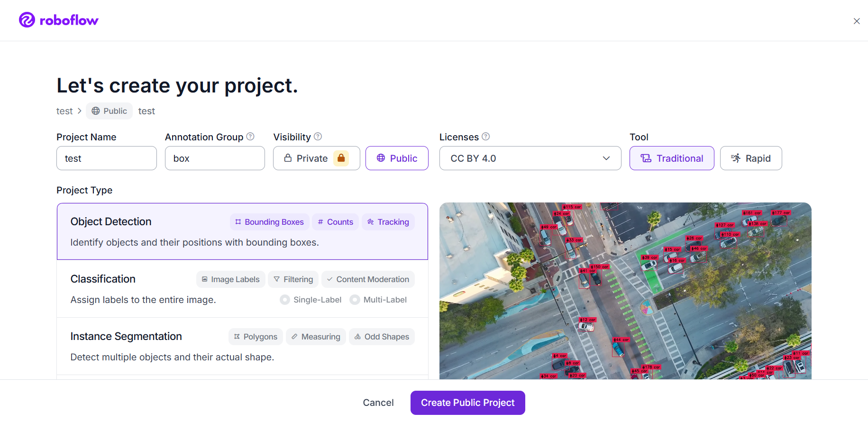The image size is (868, 422).
Task: Click the Roboflow logo
Action: (58, 20)
